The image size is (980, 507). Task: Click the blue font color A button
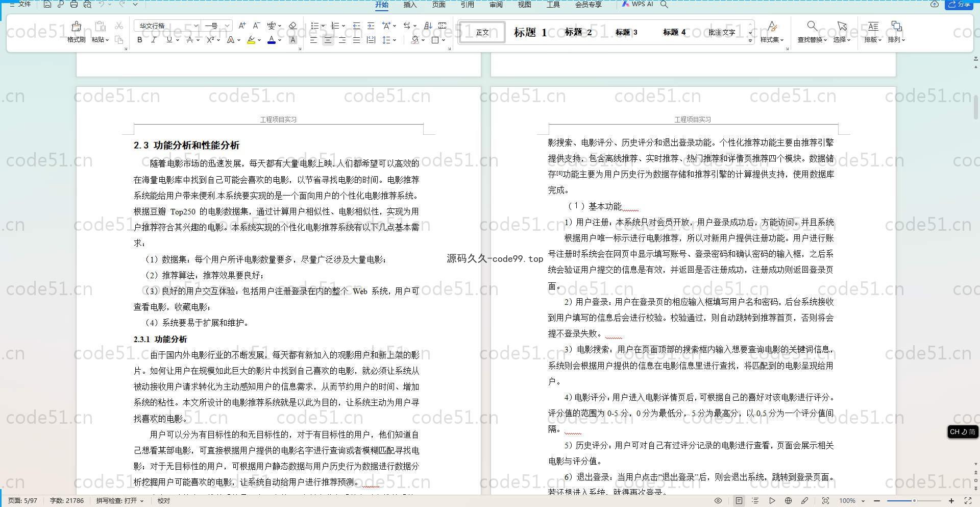click(x=272, y=40)
